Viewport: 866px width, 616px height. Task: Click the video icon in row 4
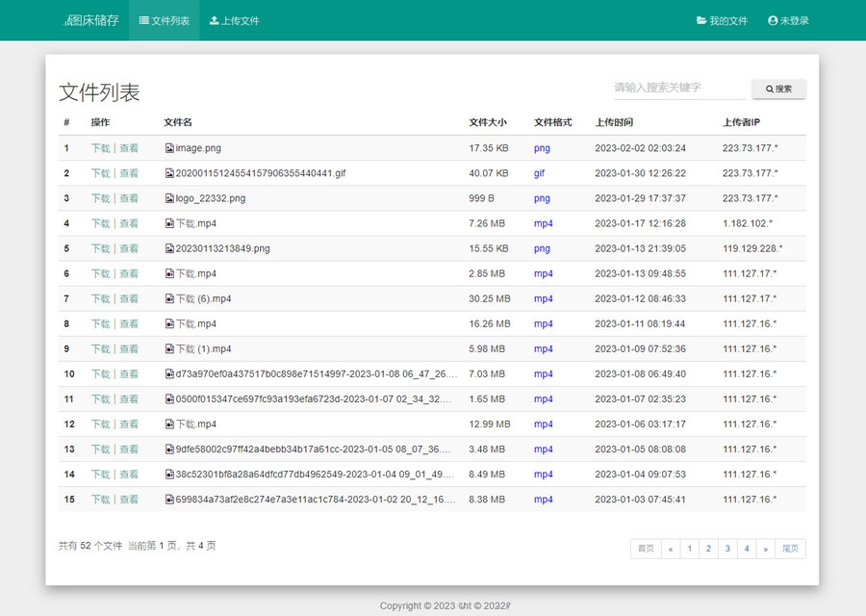pos(169,223)
